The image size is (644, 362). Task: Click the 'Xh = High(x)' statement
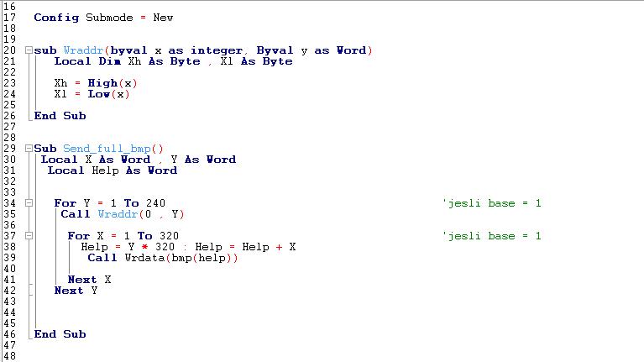coord(96,83)
